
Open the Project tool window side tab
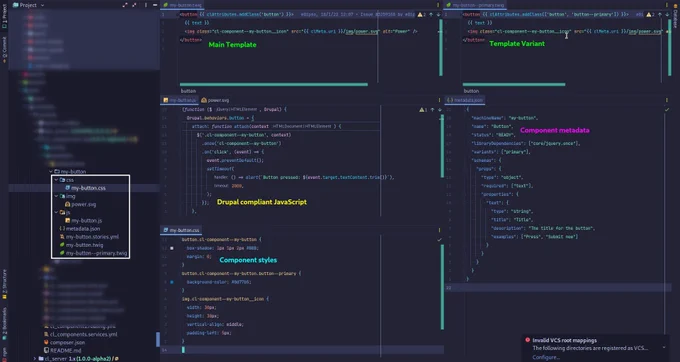(4, 16)
